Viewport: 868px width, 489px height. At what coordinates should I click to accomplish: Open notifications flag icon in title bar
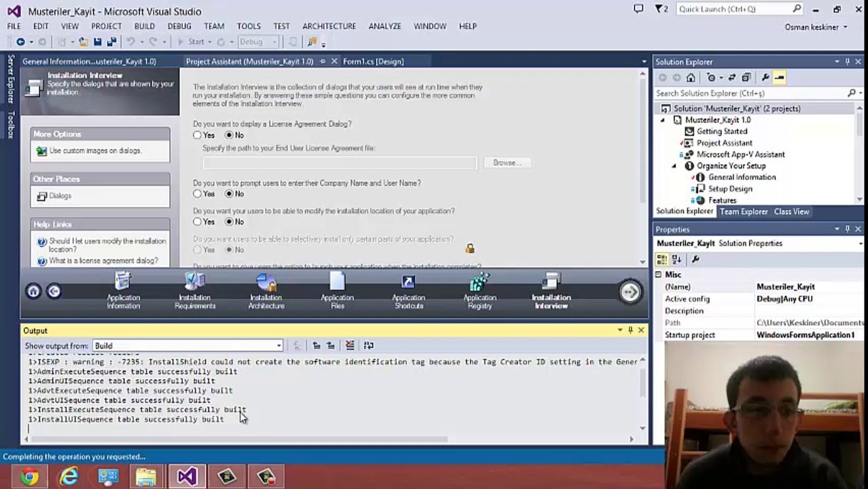[662, 9]
